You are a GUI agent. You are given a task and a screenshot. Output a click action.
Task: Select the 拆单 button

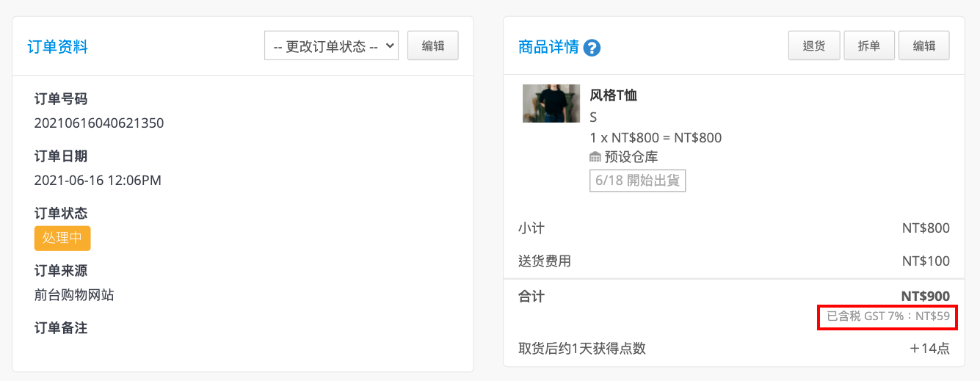(x=869, y=46)
